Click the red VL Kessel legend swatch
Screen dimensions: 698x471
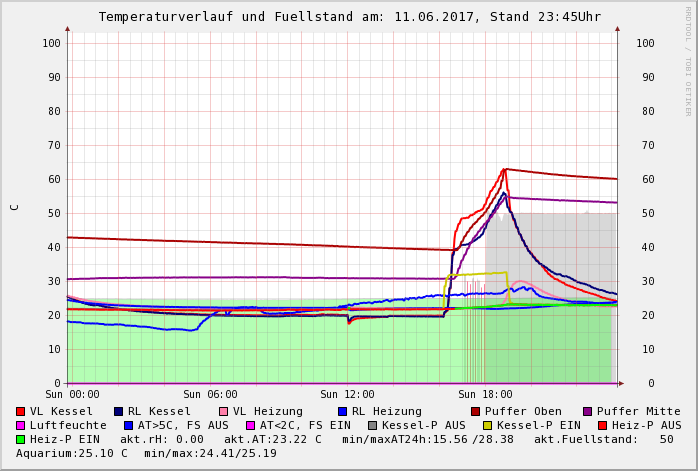coord(21,411)
